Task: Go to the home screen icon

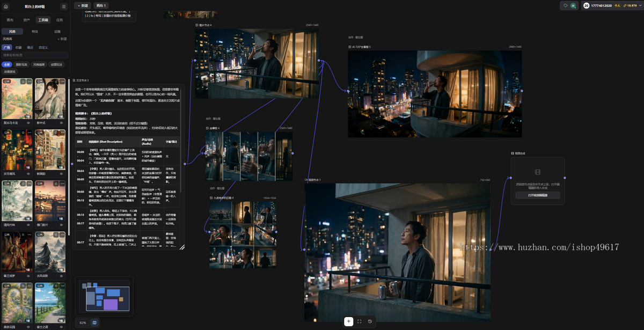Action: 6,6
